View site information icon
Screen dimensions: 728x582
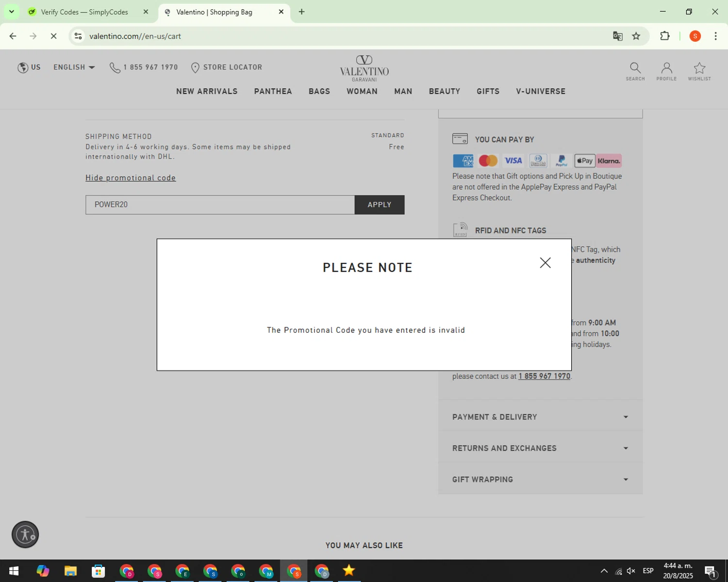[x=78, y=36]
